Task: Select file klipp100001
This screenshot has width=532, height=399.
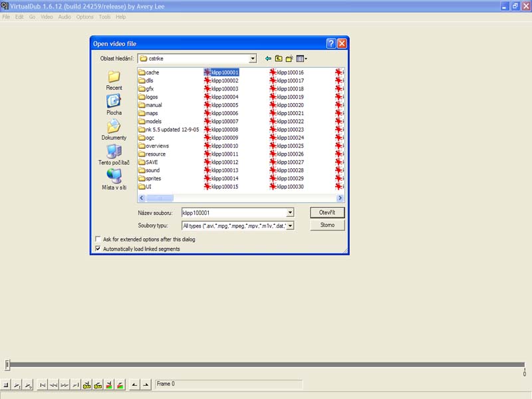Action: [221, 72]
